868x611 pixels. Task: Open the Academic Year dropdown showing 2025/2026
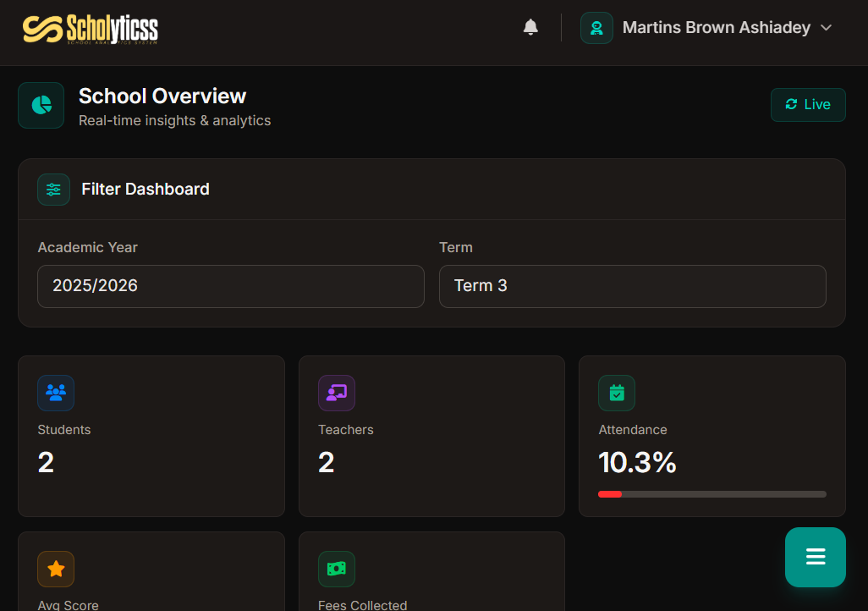[x=231, y=286]
